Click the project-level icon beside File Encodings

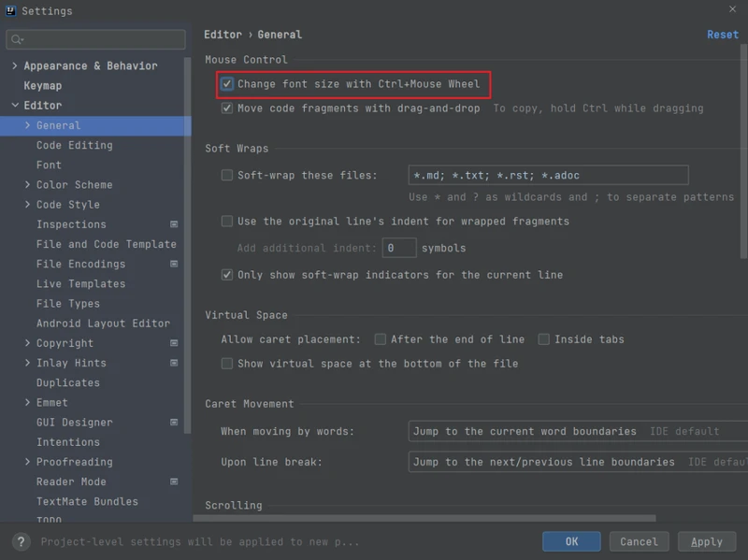pos(174,264)
